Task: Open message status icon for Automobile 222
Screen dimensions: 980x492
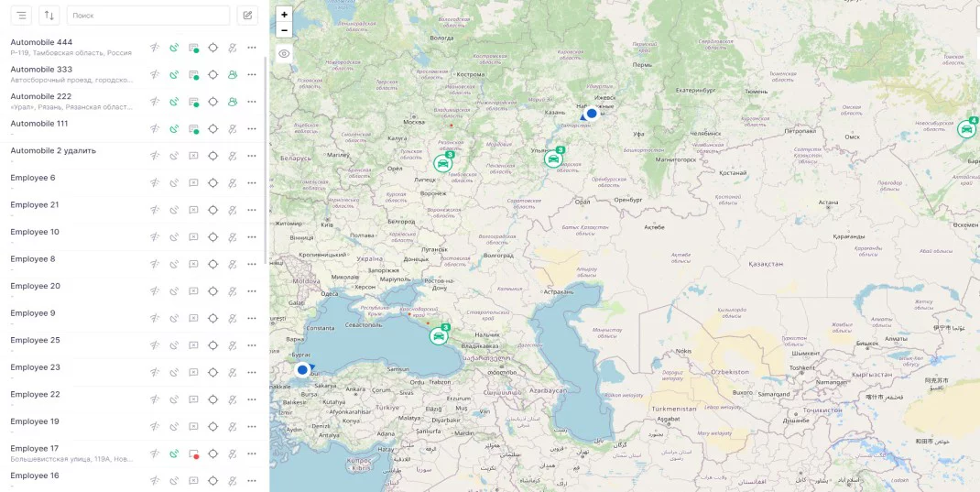Action: pos(194,102)
